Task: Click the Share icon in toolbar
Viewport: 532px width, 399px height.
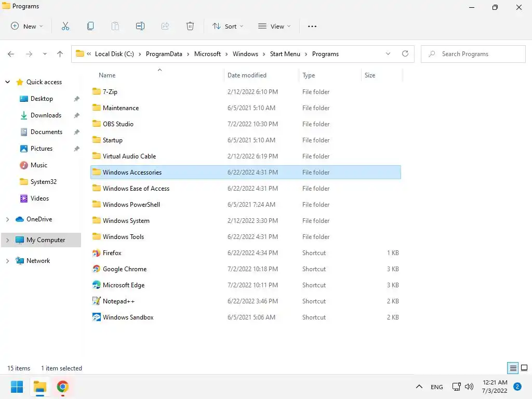Action: point(165,26)
